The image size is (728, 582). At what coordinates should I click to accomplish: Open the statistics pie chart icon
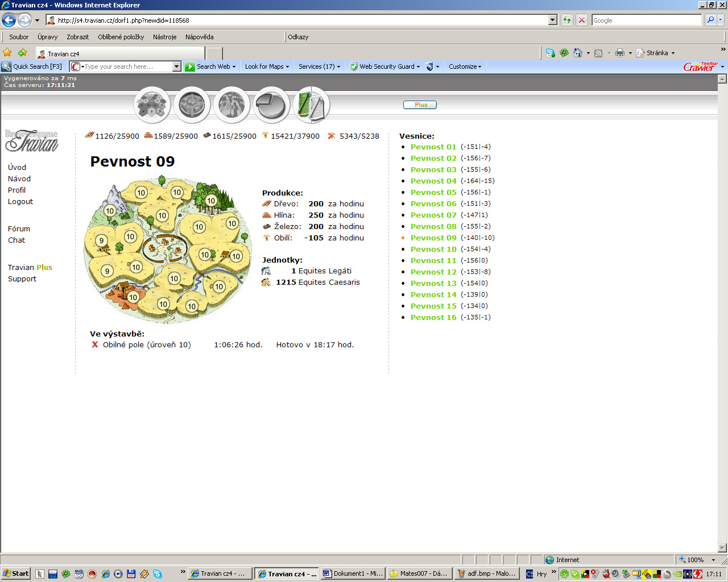(x=271, y=105)
